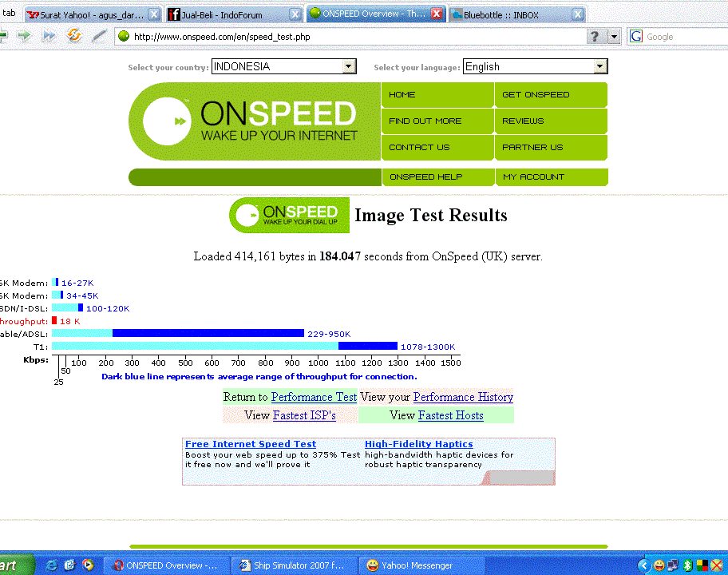This screenshot has height=575, width=728.
Task: Click the '229-950K' Cable/ADSL range label
Action: pos(329,334)
